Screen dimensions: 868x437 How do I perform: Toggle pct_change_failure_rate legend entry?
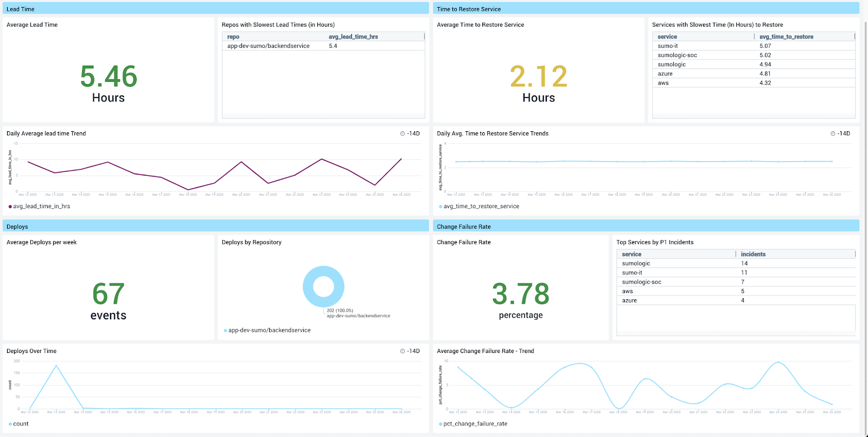(x=475, y=424)
